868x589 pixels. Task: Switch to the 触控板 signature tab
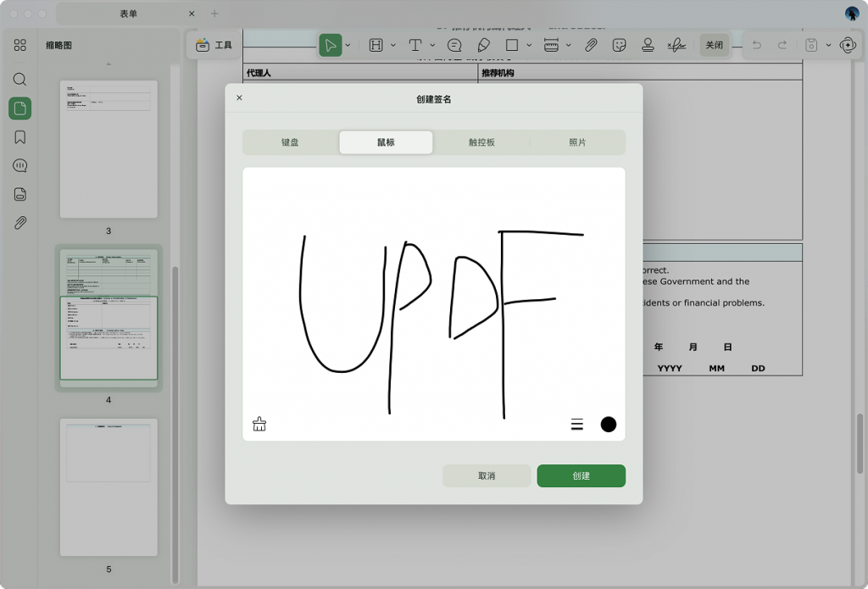tap(481, 142)
